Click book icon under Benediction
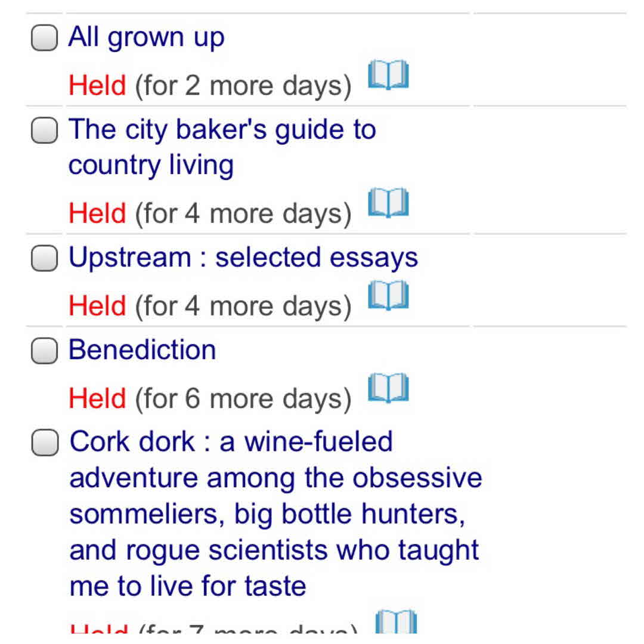 click(x=388, y=388)
